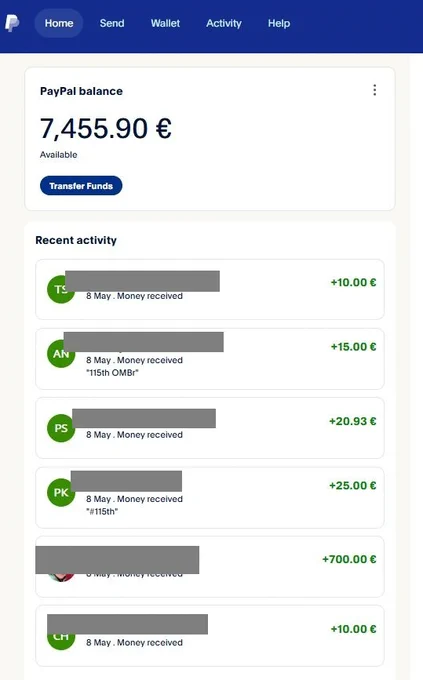Switch to the Activity tab
423x680 pixels.
point(224,23)
